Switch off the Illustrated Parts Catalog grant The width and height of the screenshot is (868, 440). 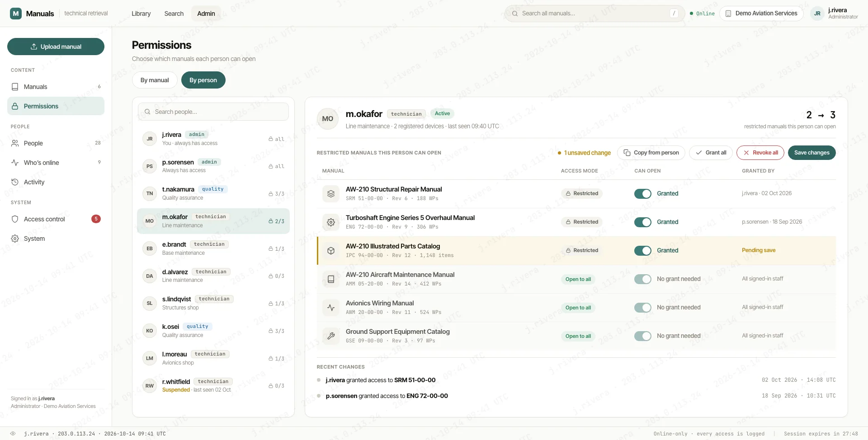(x=642, y=251)
